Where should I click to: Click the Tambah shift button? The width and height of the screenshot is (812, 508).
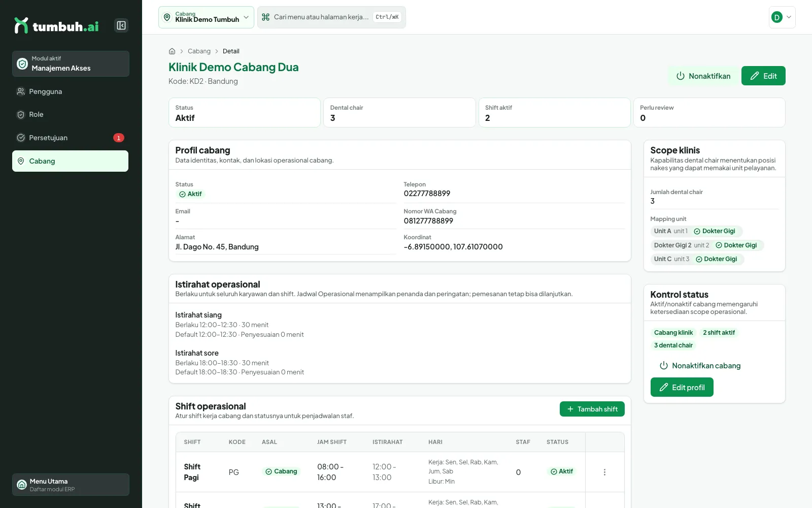[x=592, y=409]
